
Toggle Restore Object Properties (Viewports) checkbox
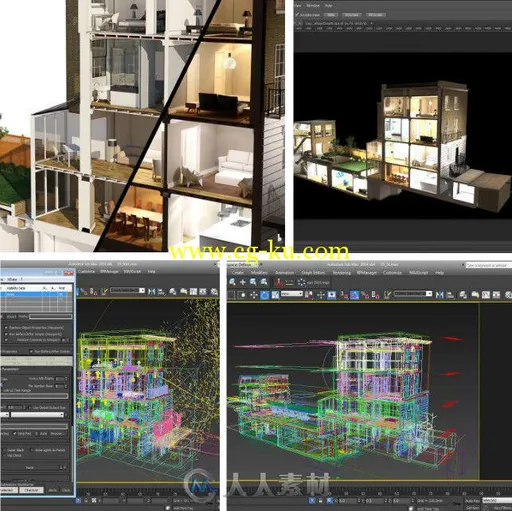(x=6, y=328)
